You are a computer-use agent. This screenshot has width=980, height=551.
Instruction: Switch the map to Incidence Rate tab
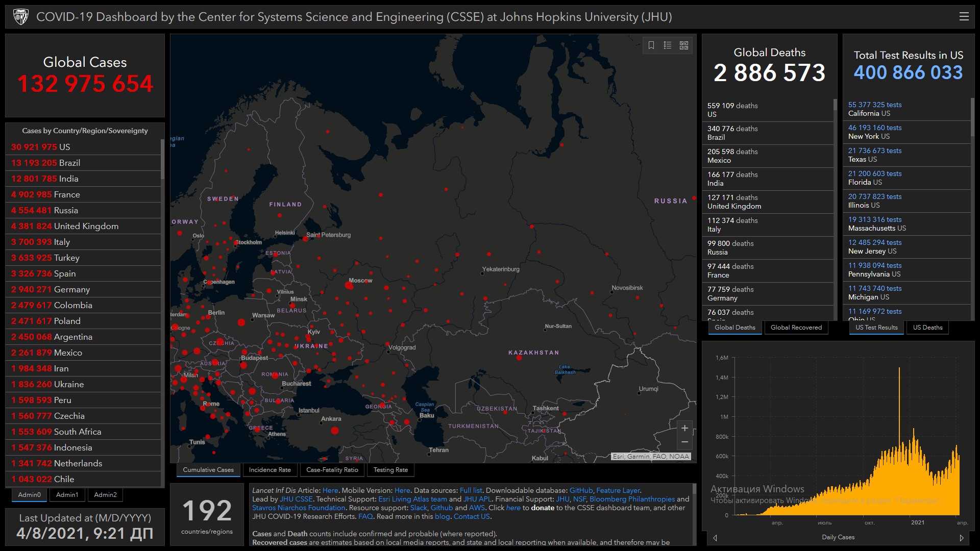(269, 470)
